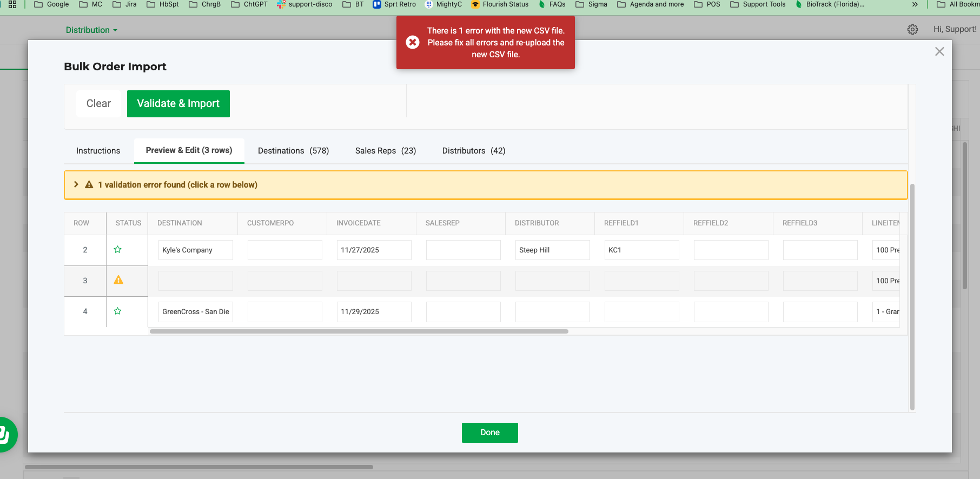The image size is (980, 479).
Task: Click the table's horizontal scrollbar
Action: tap(359, 331)
